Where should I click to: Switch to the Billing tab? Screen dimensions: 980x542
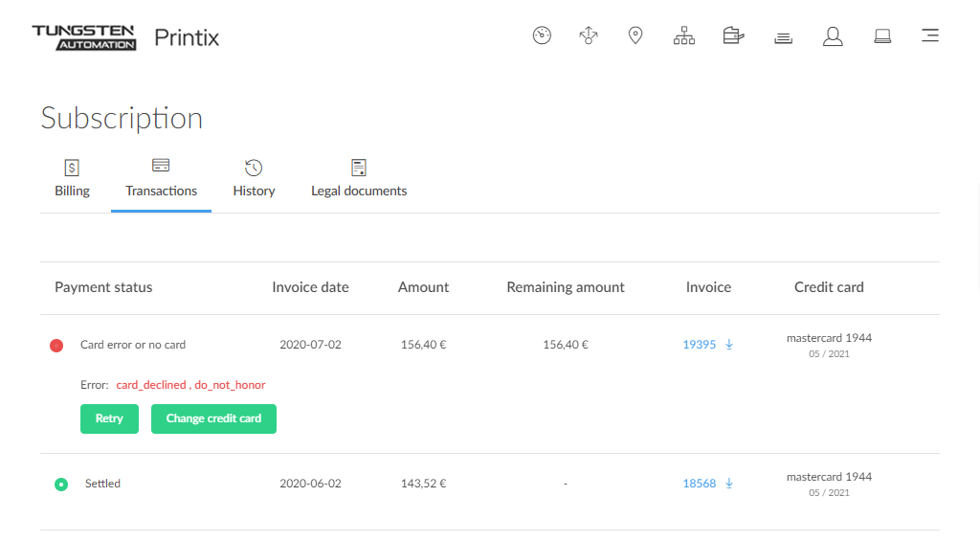click(x=72, y=180)
